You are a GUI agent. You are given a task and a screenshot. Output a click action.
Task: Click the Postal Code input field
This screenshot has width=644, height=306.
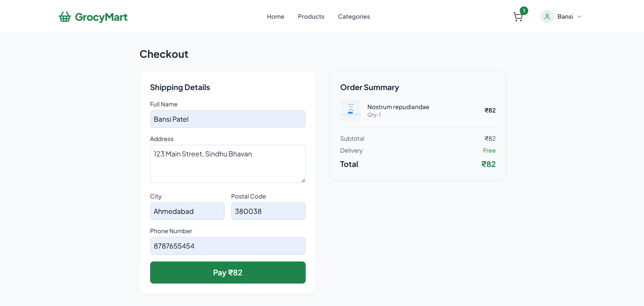(x=268, y=211)
